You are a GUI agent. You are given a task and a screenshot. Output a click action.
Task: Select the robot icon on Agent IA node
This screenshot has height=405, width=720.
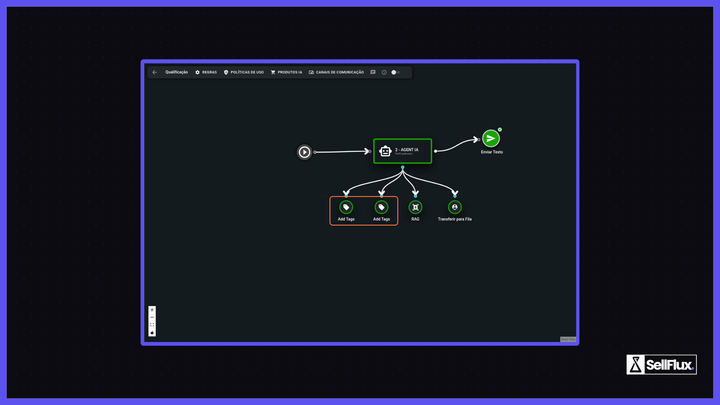coord(385,151)
